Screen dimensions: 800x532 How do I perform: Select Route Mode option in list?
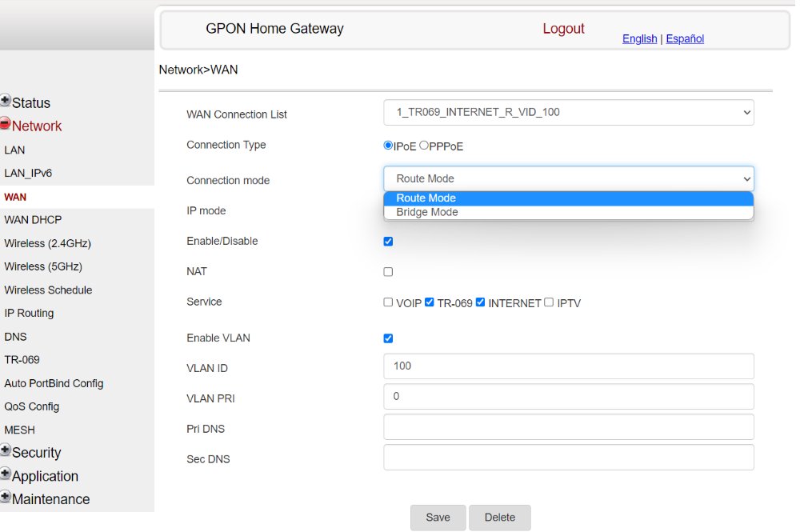click(569, 198)
